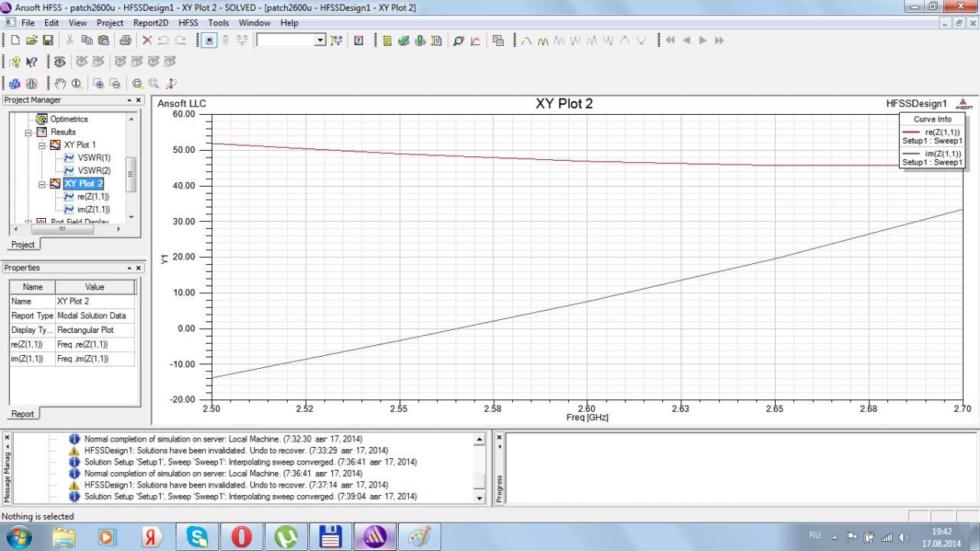Screen dimensions: 980x551
Task: Click the Display Type value Rectangular Plot
Action: coord(86,330)
